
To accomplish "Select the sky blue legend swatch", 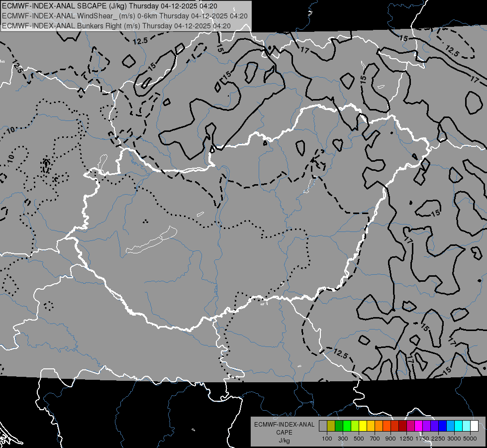I will coord(451,426).
